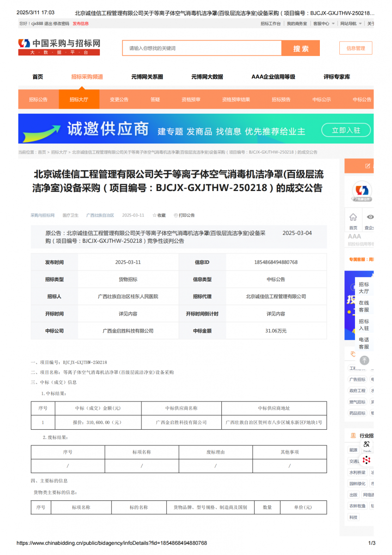Viewport: 392px width, 555px height.
Task: Click the 采购与招标网 tag below title
Action: point(43,216)
